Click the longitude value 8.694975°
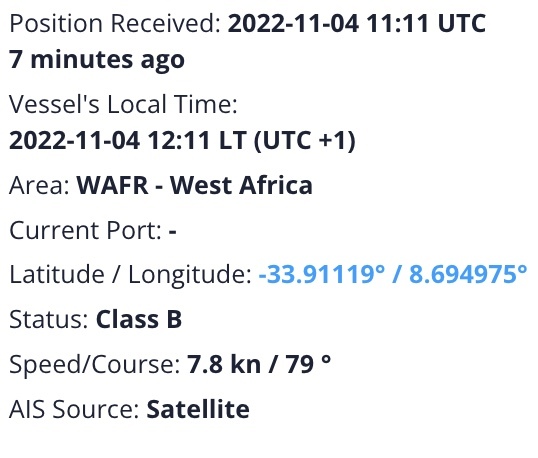Viewport: 538px width, 458px height. pos(468,274)
